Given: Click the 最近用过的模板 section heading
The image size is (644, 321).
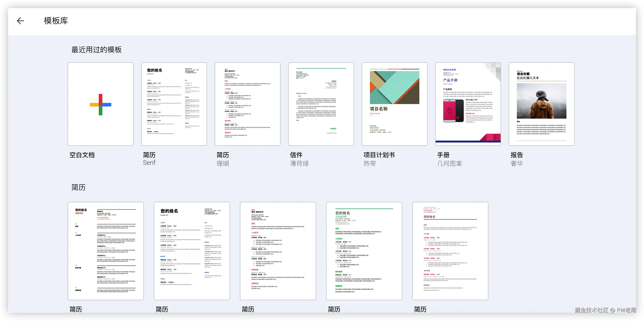Looking at the screenshot, I should tap(97, 50).
